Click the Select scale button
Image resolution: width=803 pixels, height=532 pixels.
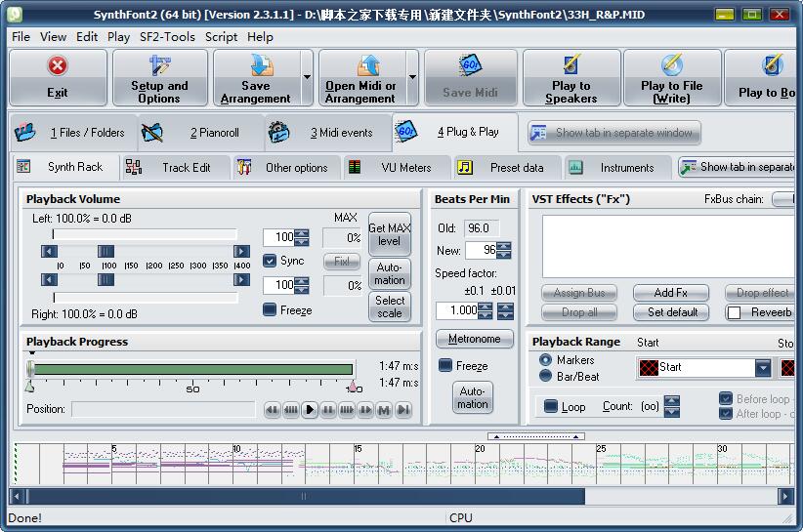(x=390, y=307)
